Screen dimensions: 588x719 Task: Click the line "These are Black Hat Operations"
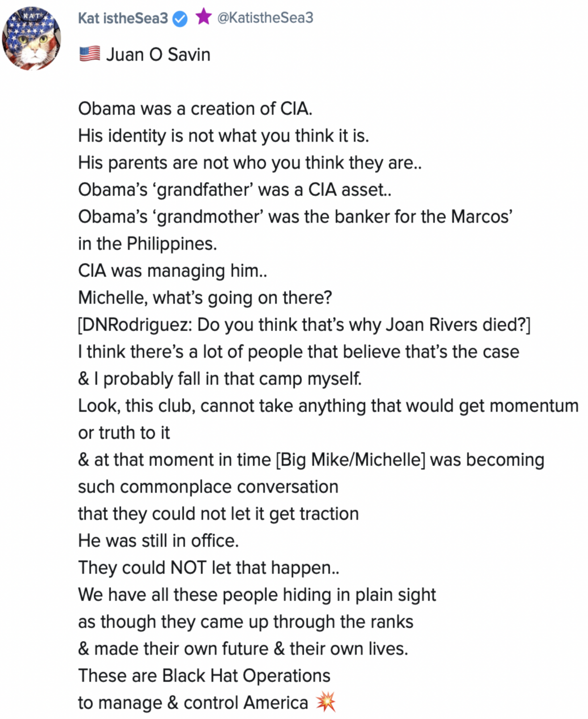(x=204, y=676)
